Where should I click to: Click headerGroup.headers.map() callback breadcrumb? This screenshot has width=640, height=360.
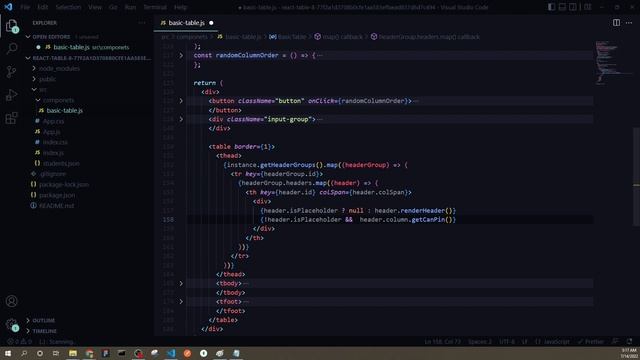pos(425,37)
